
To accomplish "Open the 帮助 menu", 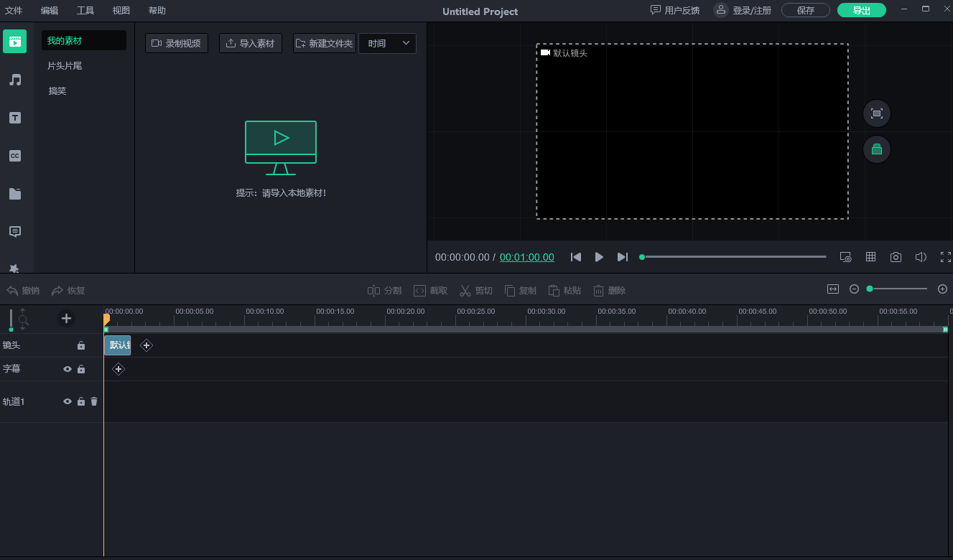I will (x=157, y=11).
